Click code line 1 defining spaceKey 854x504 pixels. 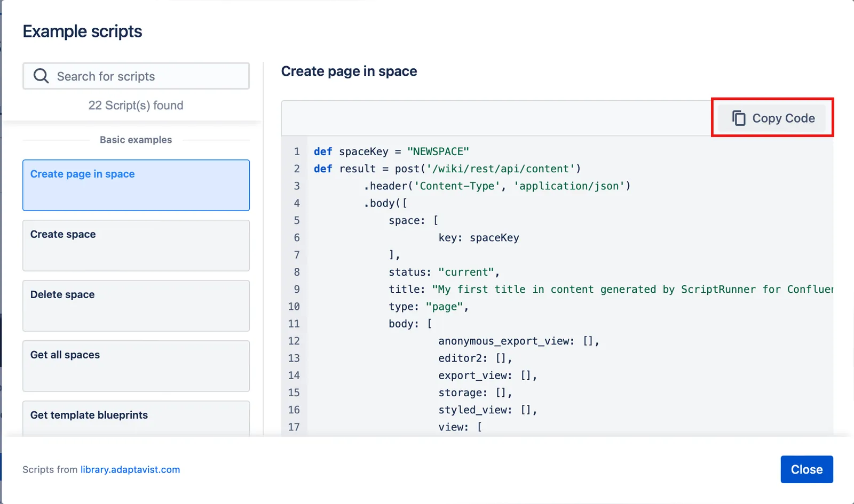pyautogui.click(x=391, y=151)
